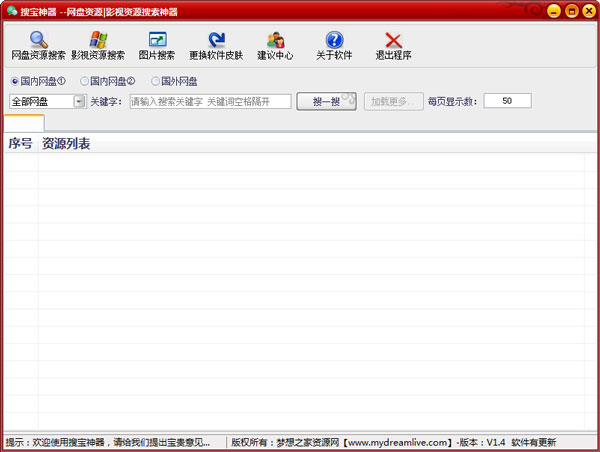The image size is (600, 452).
Task: Select the blank results tab
Action: click(x=24, y=123)
